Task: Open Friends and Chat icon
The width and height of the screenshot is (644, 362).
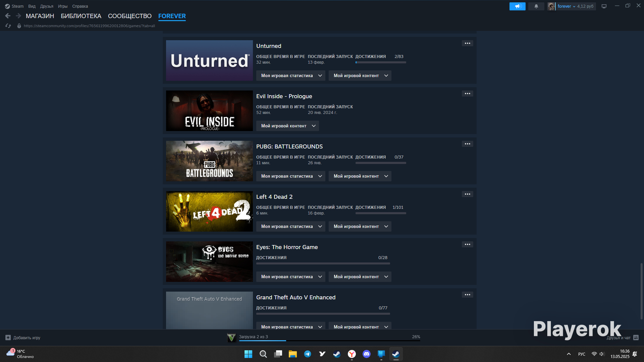Action: tap(636, 338)
